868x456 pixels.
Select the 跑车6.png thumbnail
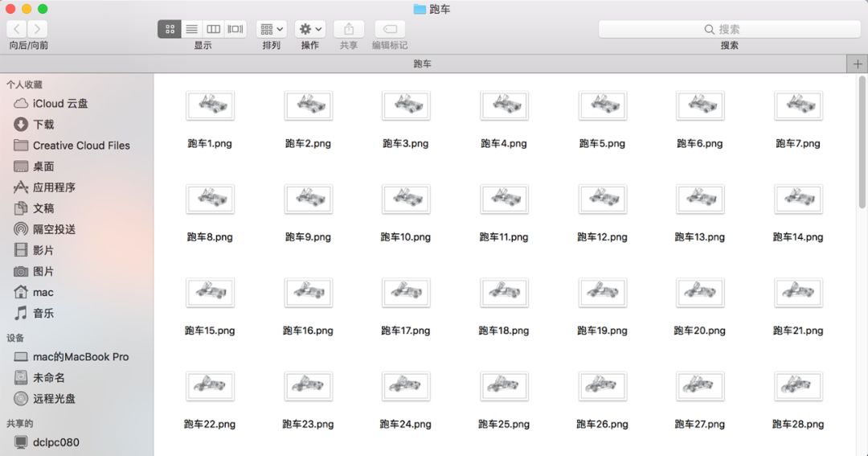point(700,105)
